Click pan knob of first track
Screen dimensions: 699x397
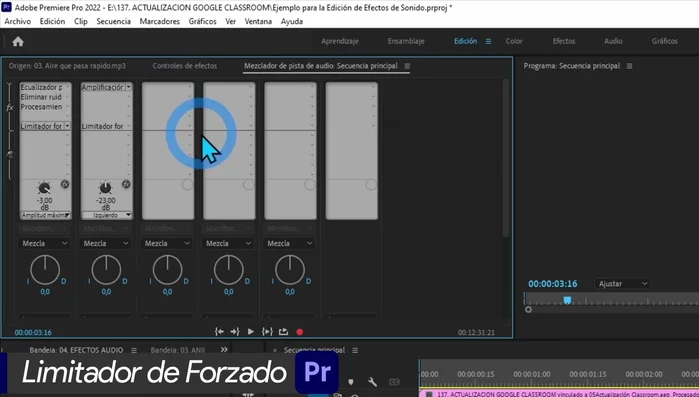45,270
